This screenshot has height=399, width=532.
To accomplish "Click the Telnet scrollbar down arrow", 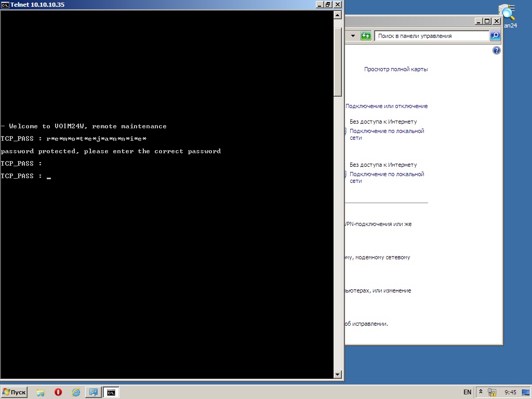I will click(x=338, y=374).
